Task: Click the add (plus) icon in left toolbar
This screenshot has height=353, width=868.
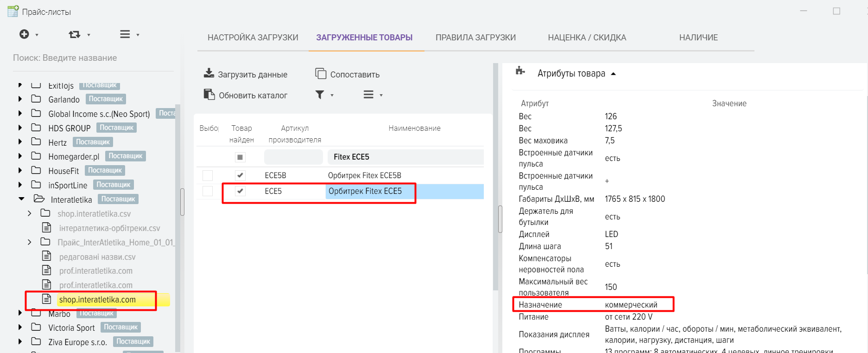Action: (24, 34)
